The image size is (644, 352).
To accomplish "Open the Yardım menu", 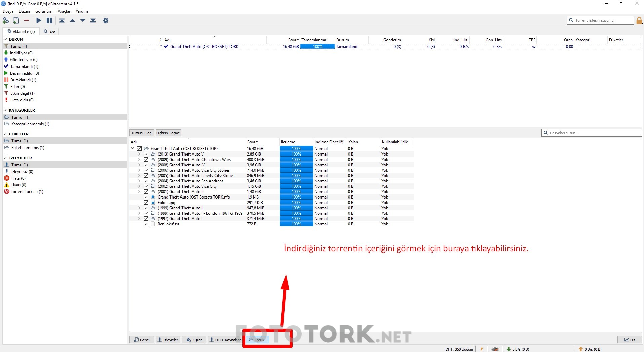I will coord(82,11).
